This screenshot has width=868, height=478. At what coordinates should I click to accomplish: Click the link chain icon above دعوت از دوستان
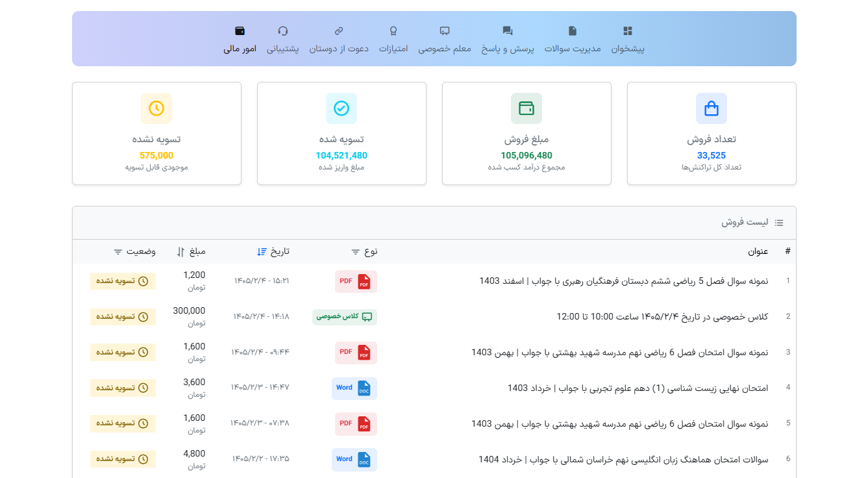click(x=339, y=31)
